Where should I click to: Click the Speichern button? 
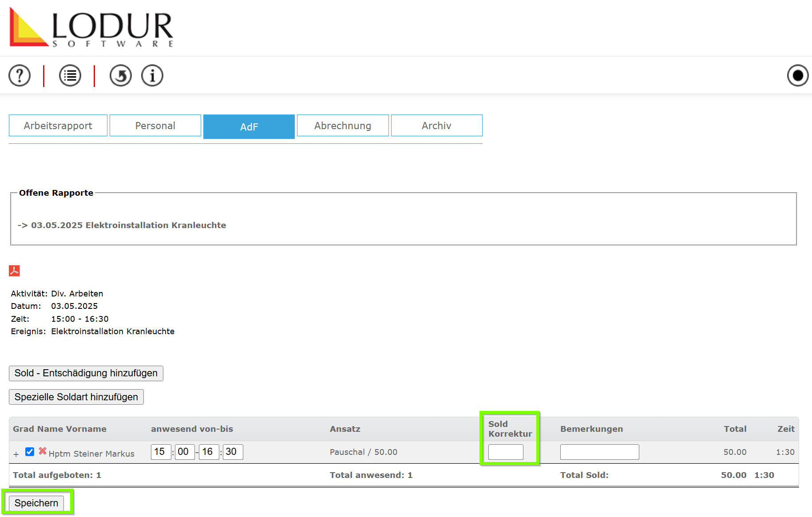(36, 503)
